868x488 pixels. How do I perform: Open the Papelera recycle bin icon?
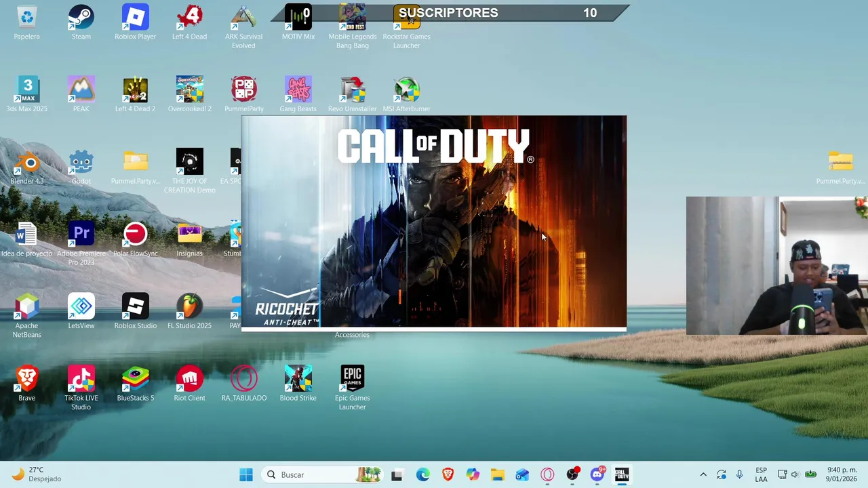click(x=26, y=22)
